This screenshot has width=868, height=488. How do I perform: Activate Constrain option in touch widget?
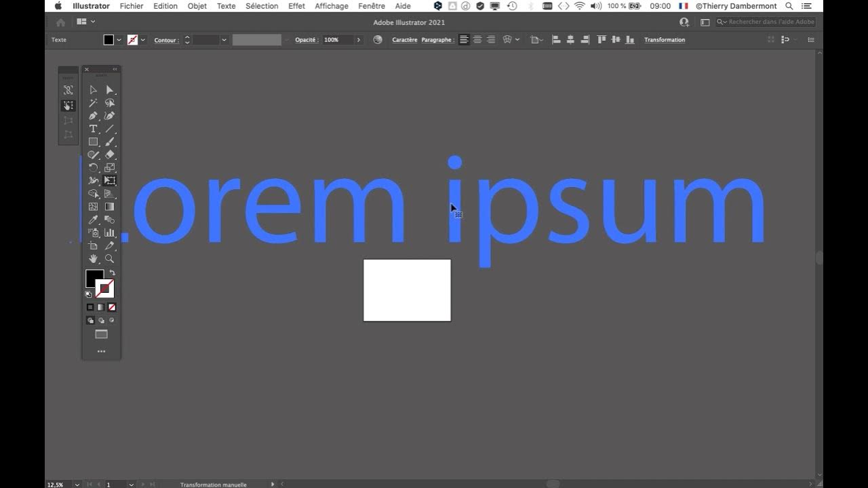point(68,89)
